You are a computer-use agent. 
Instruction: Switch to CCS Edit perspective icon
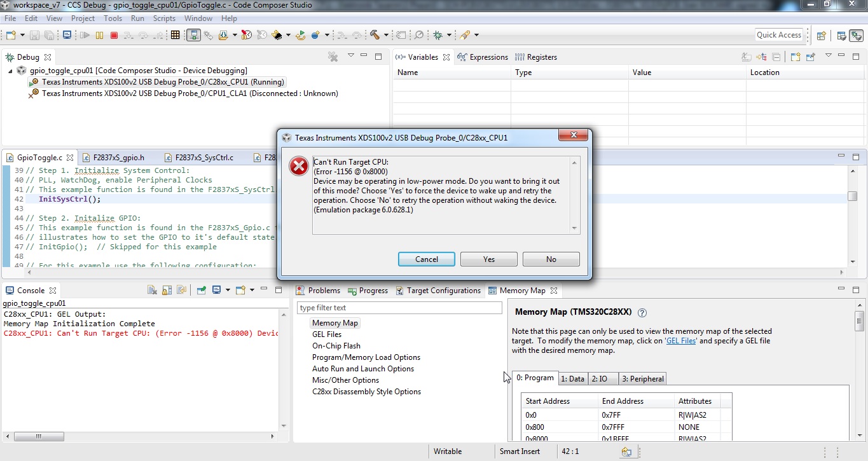coord(841,36)
